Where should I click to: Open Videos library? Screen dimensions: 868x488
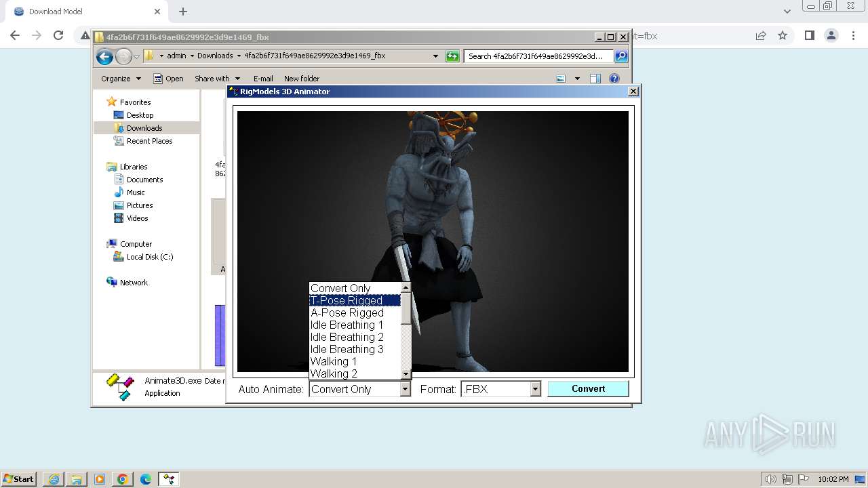click(137, 218)
